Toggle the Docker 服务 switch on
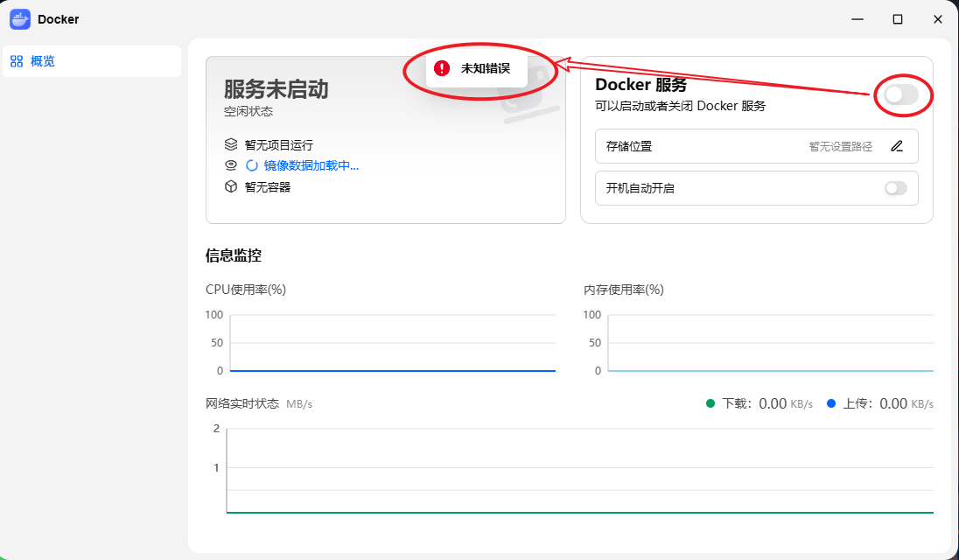The image size is (959, 560). tap(901, 94)
